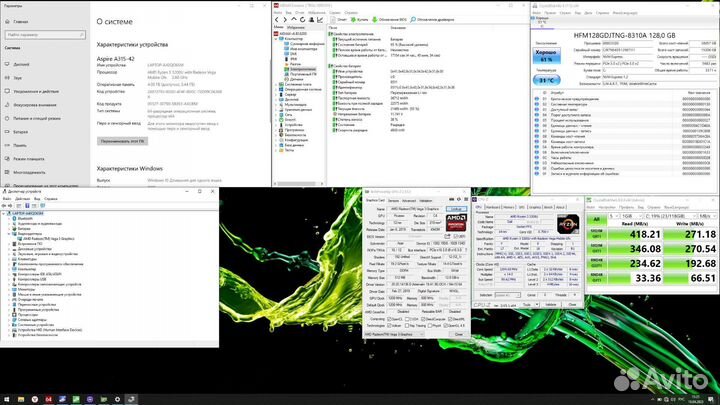
Task: Click the Windows Start button on taskbar
Action: tap(7, 399)
